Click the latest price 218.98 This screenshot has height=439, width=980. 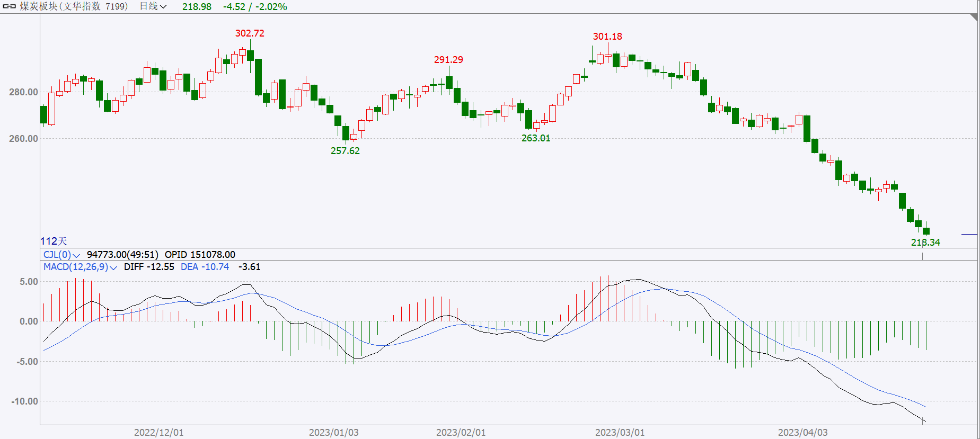pos(197,7)
